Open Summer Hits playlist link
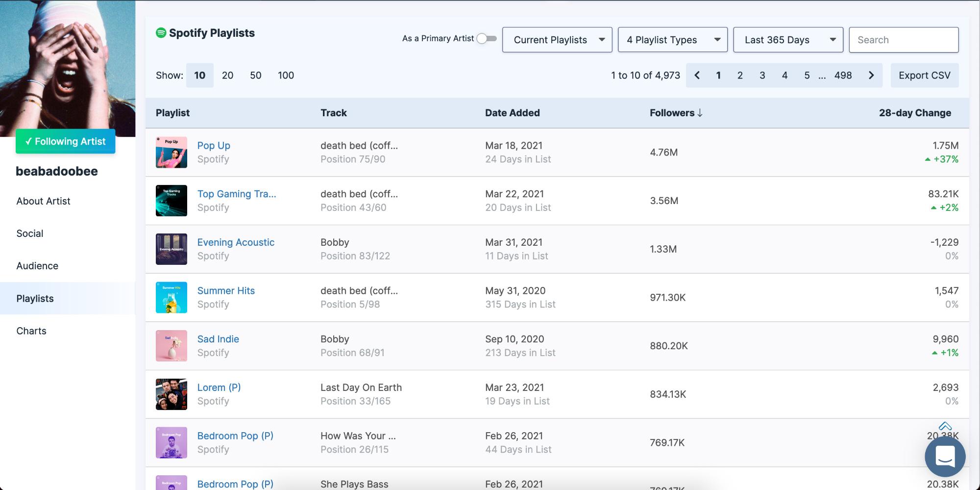The image size is (980, 490). pyautogui.click(x=226, y=291)
